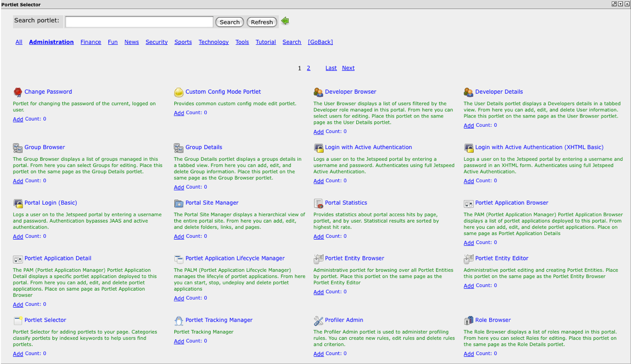Screen dimensions: 631x364
Task: Open the Tutorial category
Action: coord(265,42)
